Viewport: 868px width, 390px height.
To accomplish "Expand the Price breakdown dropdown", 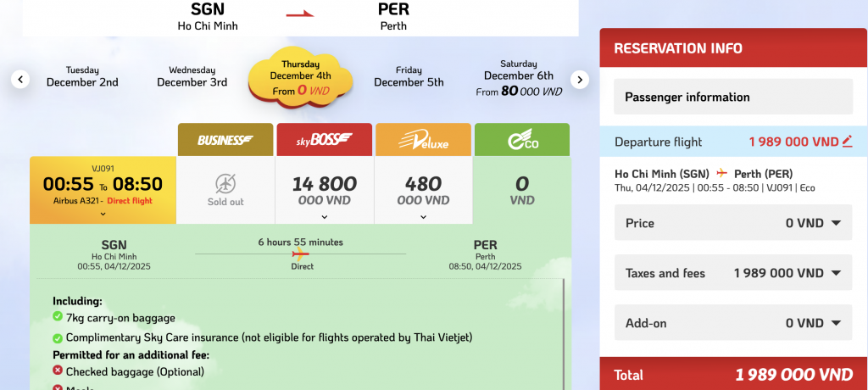I will [836, 224].
